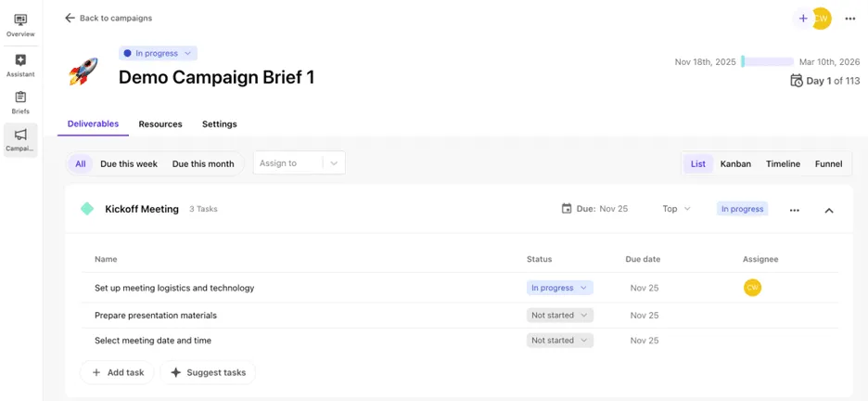This screenshot has height=401, width=868.
Task: Open status dropdown for 'Prepare presentation materials'
Action: pyautogui.click(x=559, y=315)
